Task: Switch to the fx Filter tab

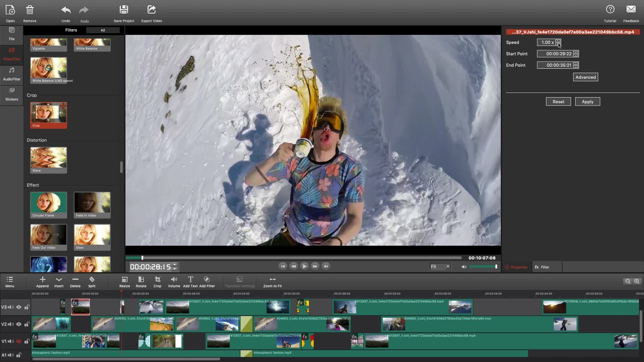Action: pyautogui.click(x=542, y=267)
